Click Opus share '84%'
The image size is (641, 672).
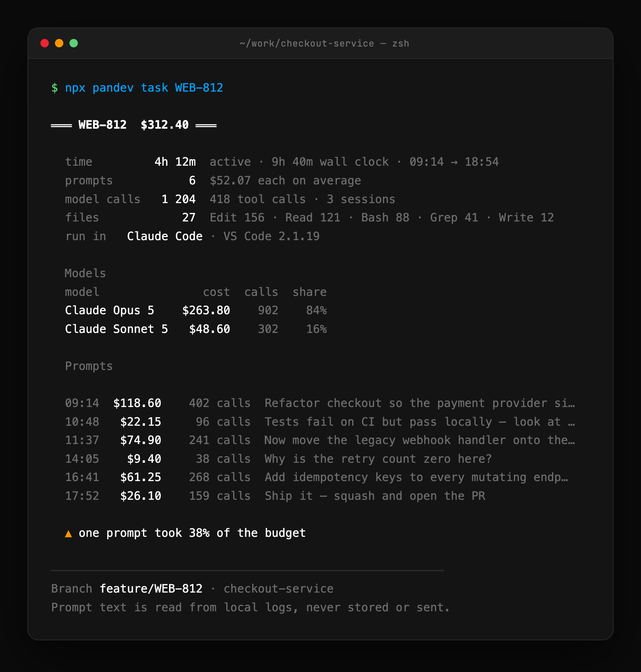(316, 310)
